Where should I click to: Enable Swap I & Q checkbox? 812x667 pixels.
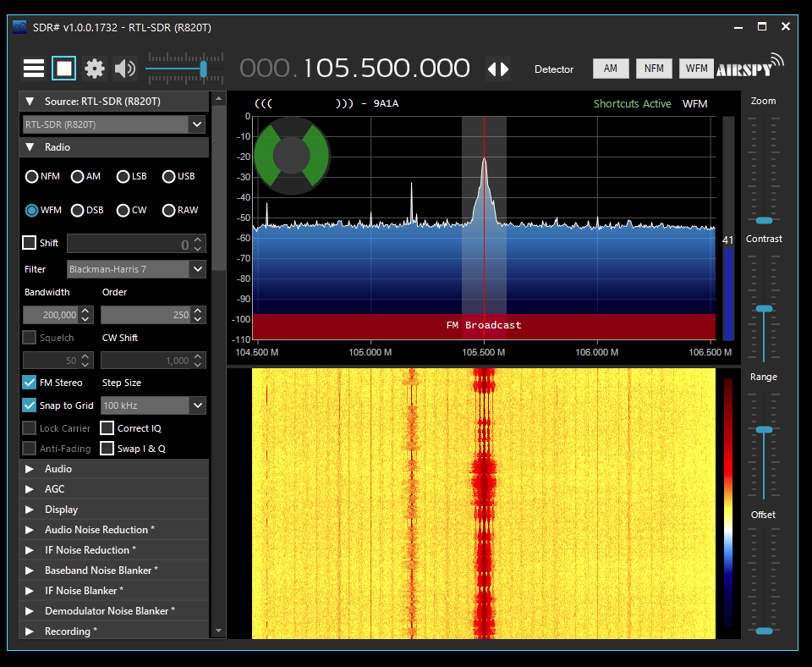tap(107, 449)
